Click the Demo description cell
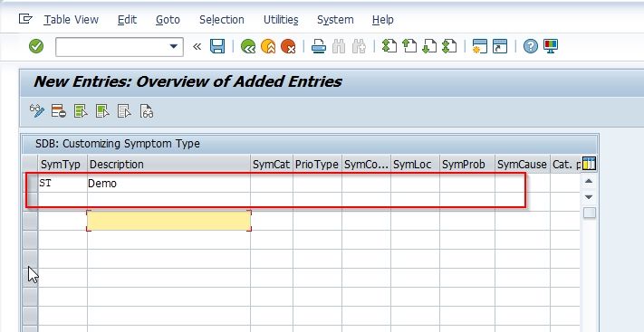 [x=168, y=183]
